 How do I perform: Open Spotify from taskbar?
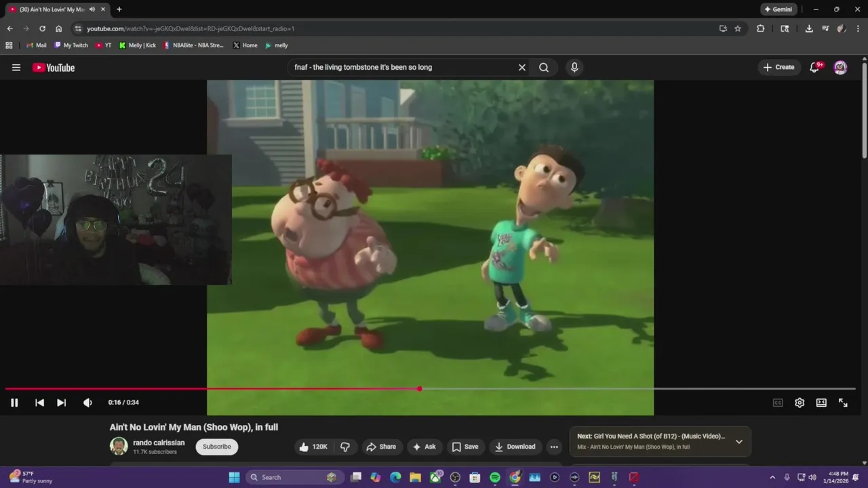495,477
